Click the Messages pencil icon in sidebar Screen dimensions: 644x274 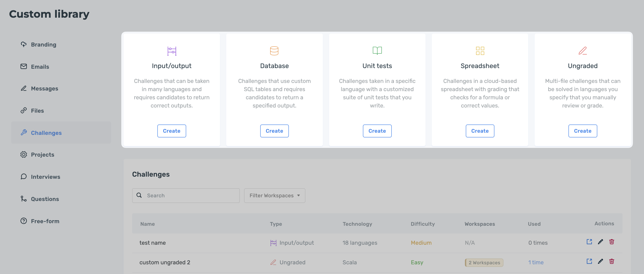point(24,88)
